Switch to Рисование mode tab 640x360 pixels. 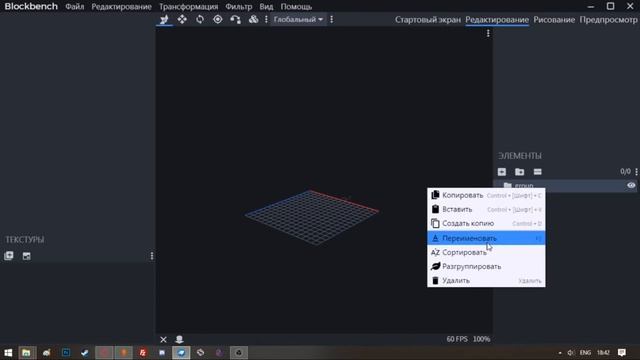554,20
